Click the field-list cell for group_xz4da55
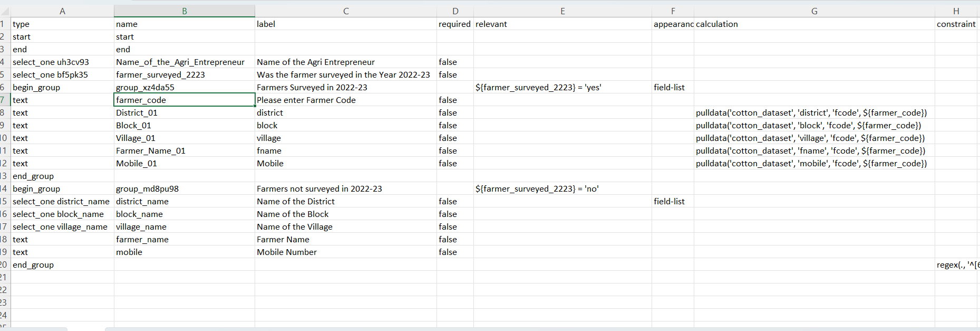This screenshot has width=980, height=331. (672, 87)
